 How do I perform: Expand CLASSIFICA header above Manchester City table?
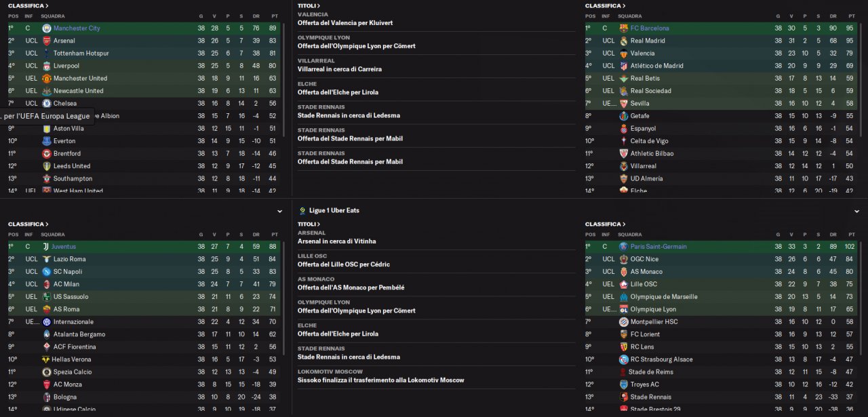(28, 5)
